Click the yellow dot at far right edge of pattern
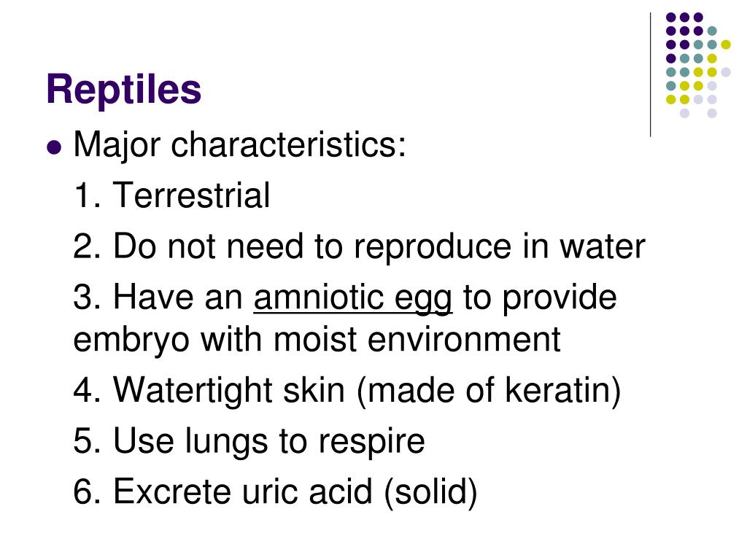Image resolution: width=747 pixels, height=560 pixels. [726, 44]
